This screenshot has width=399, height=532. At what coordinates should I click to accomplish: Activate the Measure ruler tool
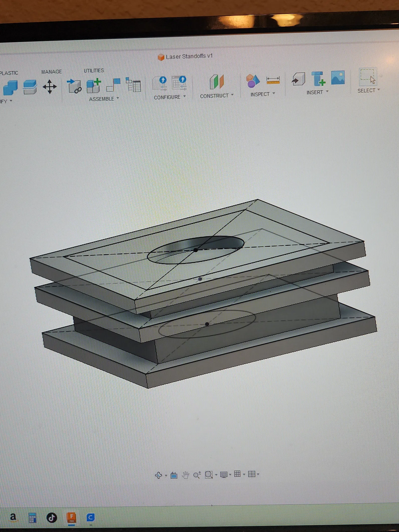tap(273, 80)
